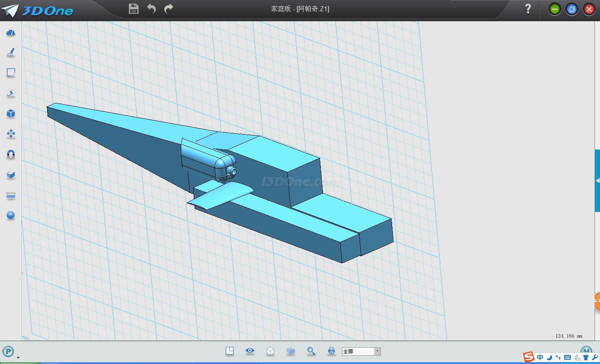Open the measure distance ruler tool

click(11, 195)
